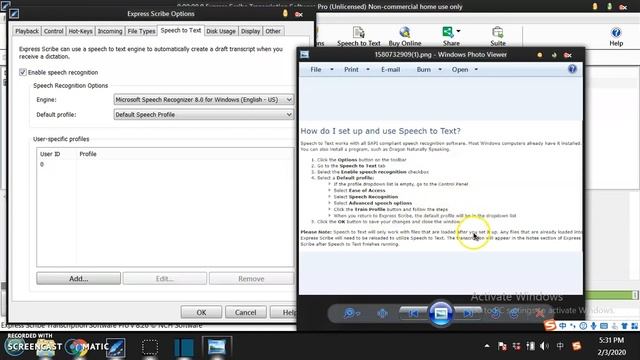Click the Photo Viewer window title icon
This screenshot has width=640, height=360.
click(305, 54)
